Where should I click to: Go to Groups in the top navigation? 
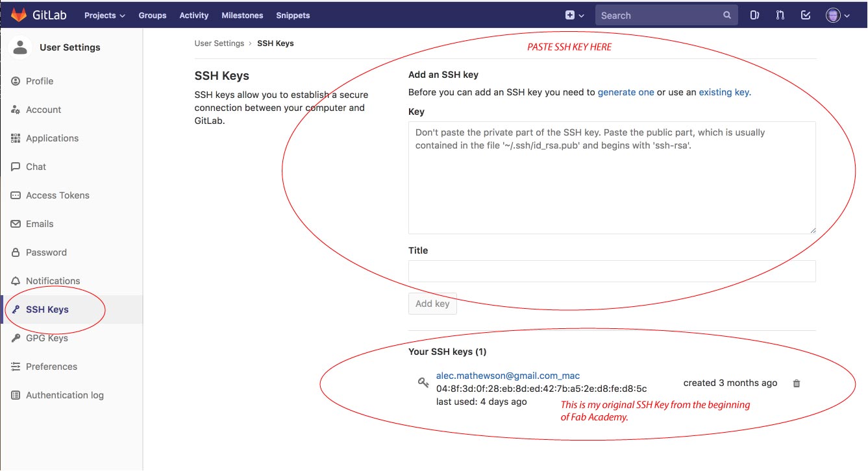click(x=153, y=16)
